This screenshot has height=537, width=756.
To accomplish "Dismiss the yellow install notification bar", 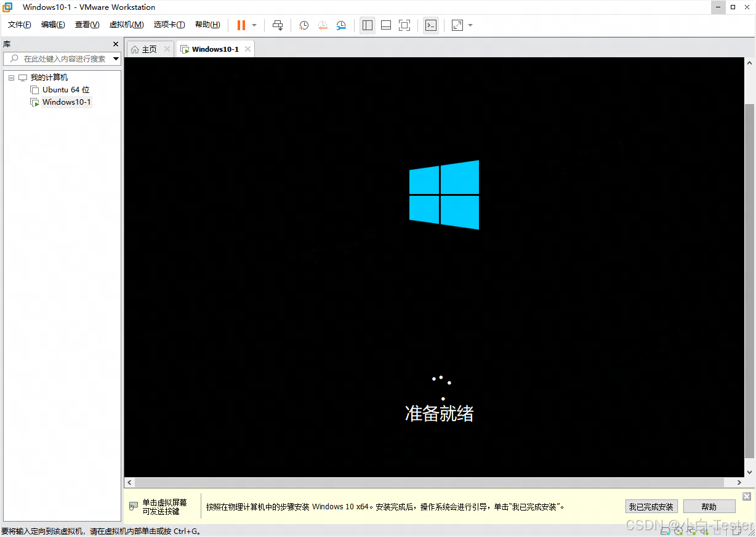I will click(747, 496).
